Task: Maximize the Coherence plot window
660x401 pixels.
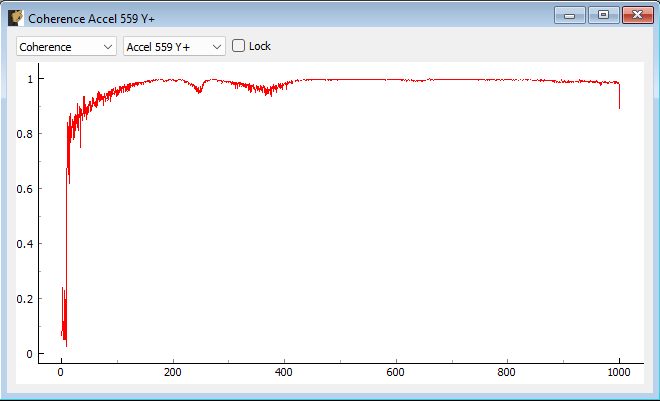Action: point(603,15)
